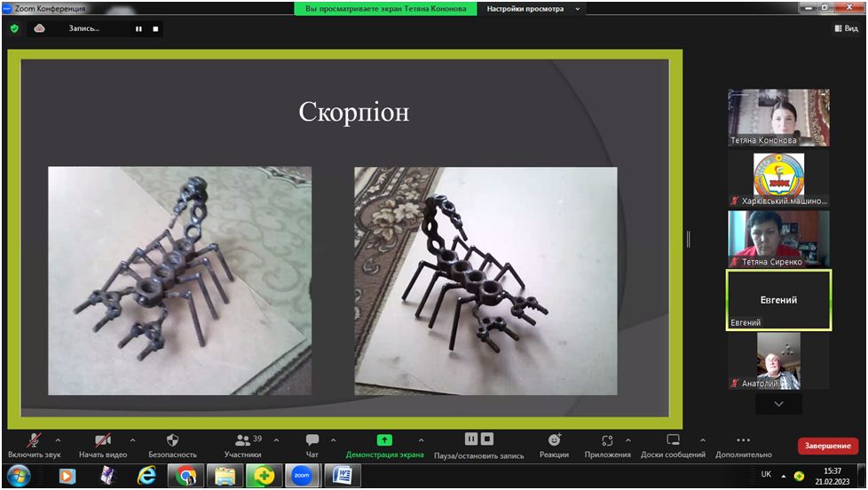Click the left scorpion photo in slide
868x490 pixels.
pyautogui.click(x=180, y=281)
